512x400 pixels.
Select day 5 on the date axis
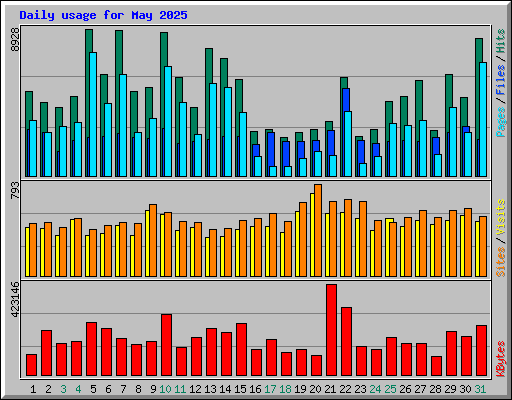(93, 389)
